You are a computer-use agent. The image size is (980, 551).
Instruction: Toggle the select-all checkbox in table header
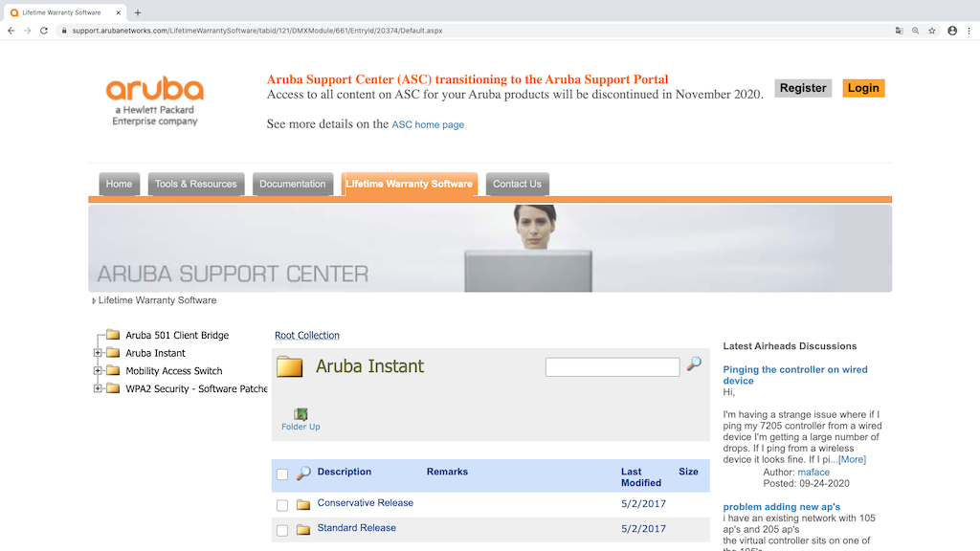tap(282, 474)
